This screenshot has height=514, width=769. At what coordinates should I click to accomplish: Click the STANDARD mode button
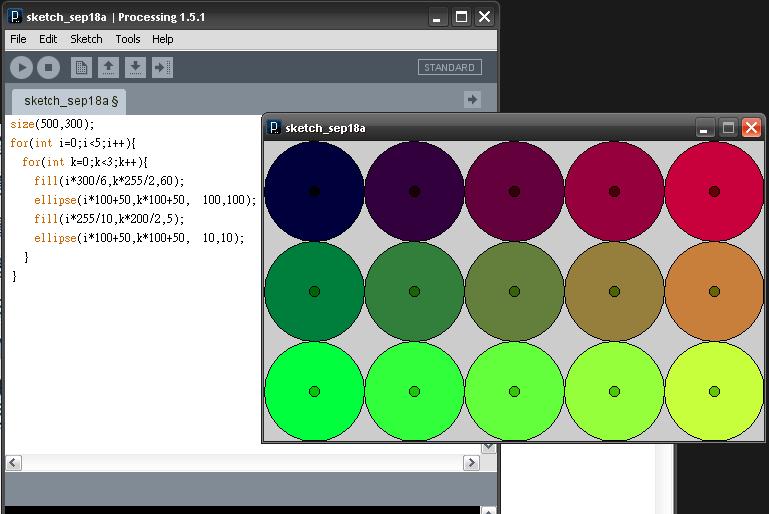pyautogui.click(x=450, y=67)
